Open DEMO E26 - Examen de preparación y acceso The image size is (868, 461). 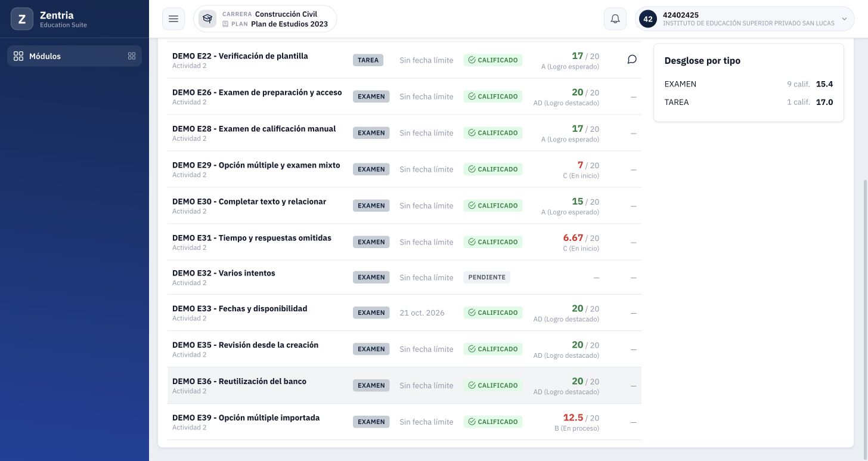point(257,92)
